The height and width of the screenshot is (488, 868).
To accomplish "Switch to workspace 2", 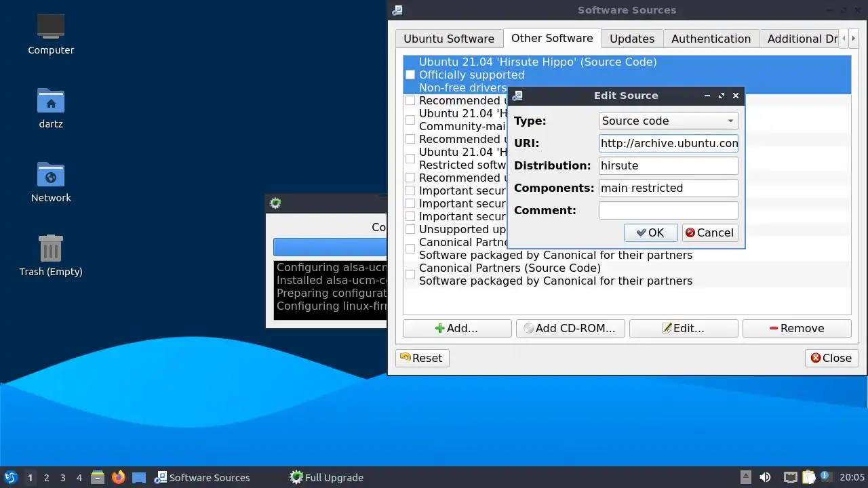I will click(46, 478).
